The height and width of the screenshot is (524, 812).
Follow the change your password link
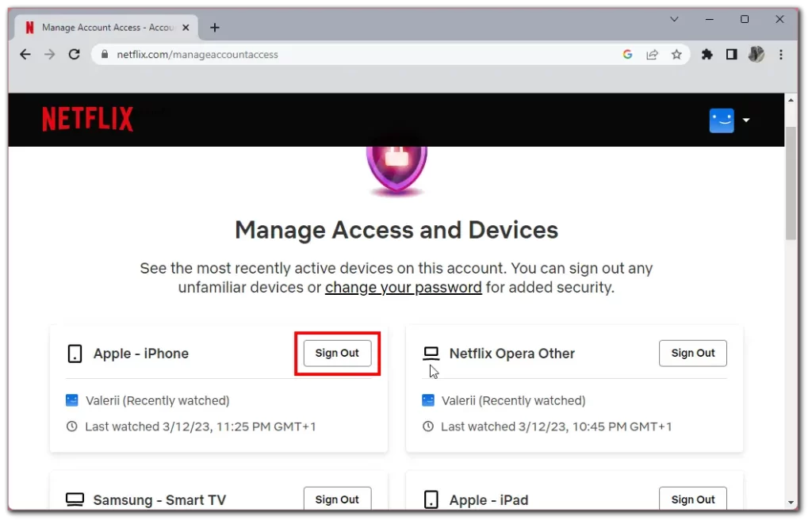(404, 288)
